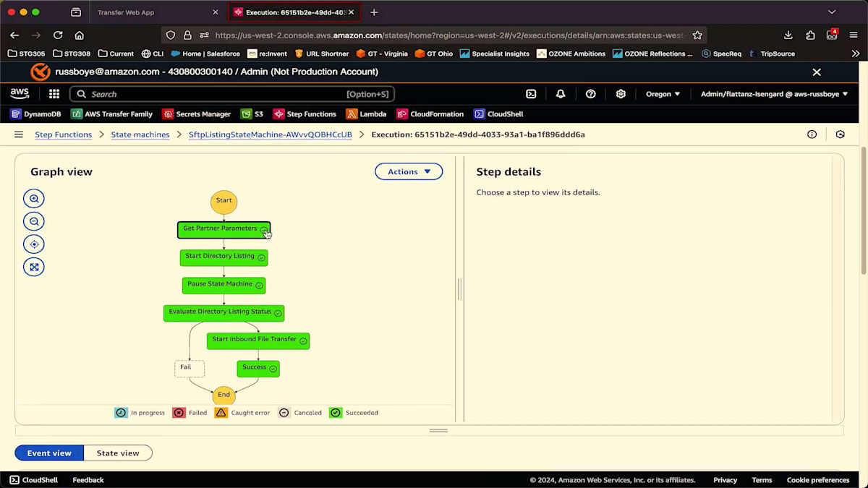Screen dimensions: 868x488
Task: Click the browser address bar
Action: [448, 35]
